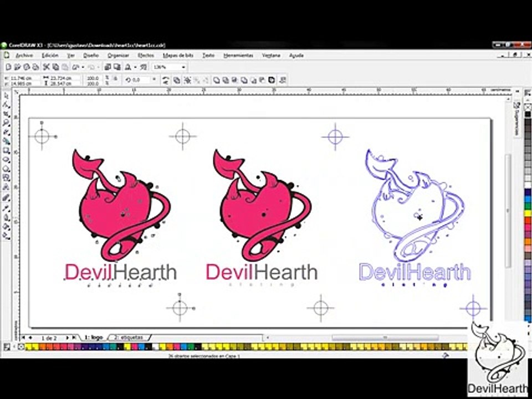Click the vertical scrollbar thumb
The height and width of the screenshot is (399, 532).
(508, 211)
